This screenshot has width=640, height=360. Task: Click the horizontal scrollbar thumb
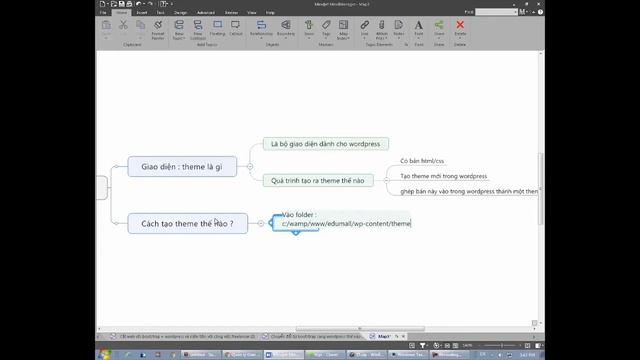[x=360, y=329]
